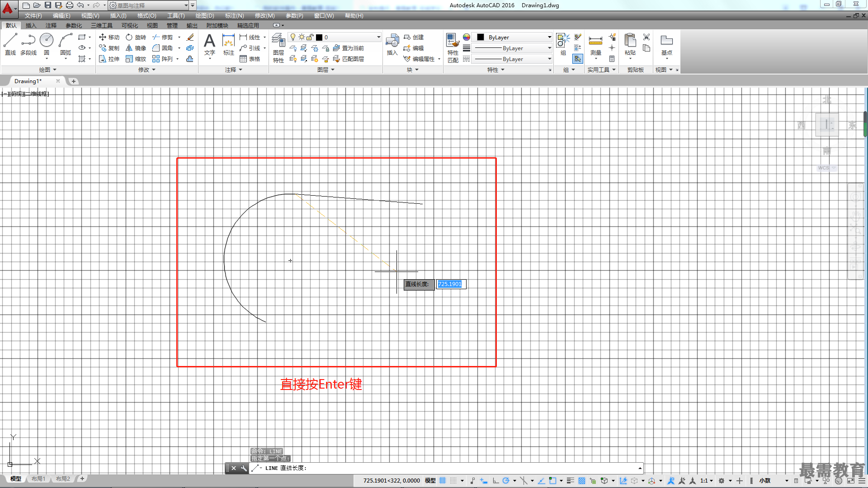Toggle dynamic input in status bar
The image size is (868, 488).
point(484,480)
